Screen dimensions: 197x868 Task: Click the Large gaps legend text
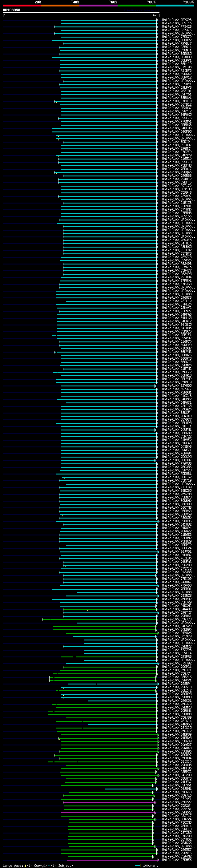point(38,865)
